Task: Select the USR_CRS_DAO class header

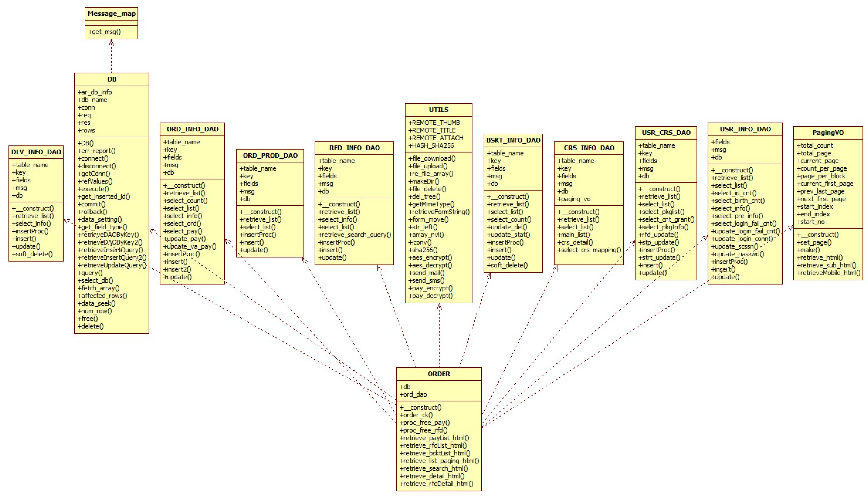Action: coord(666,132)
